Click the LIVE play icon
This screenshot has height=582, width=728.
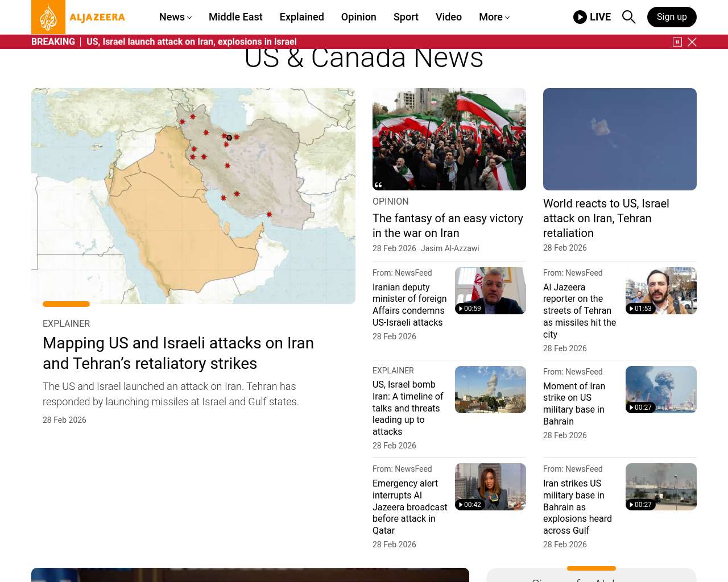click(580, 17)
